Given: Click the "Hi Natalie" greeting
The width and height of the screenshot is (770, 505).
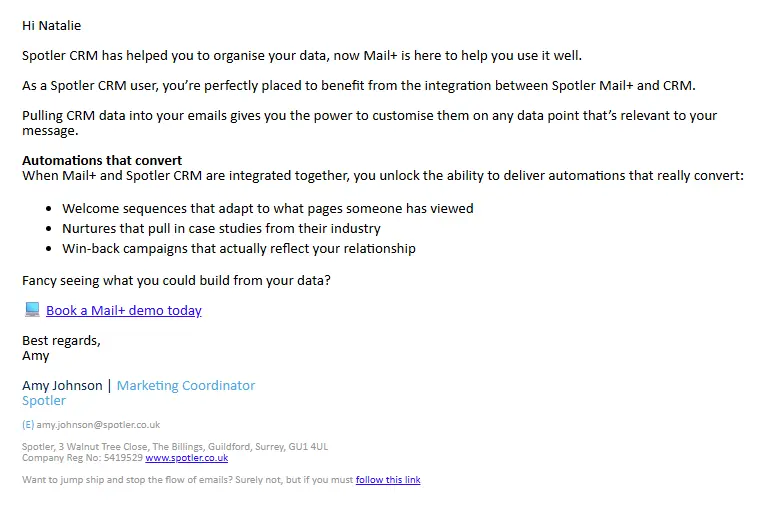Looking at the screenshot, I should [52, 25].
